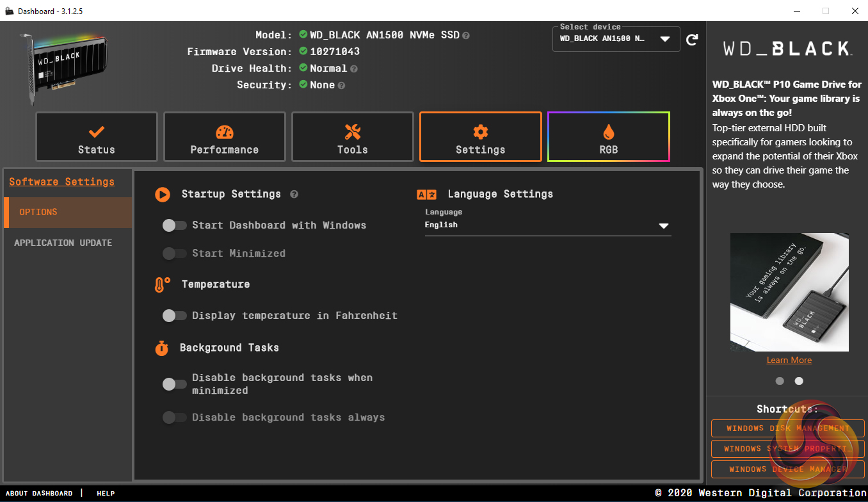This screenshot has height=502, width=868.
Task: Click the Status checkmark icon
Action: pyautogui.click(x=97, y=132)
